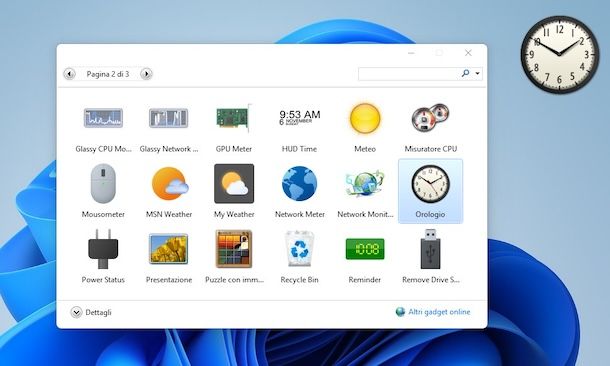
Task: Click the "HUD Time" label text
Action: pyautogui.click(x=299, y=149)
